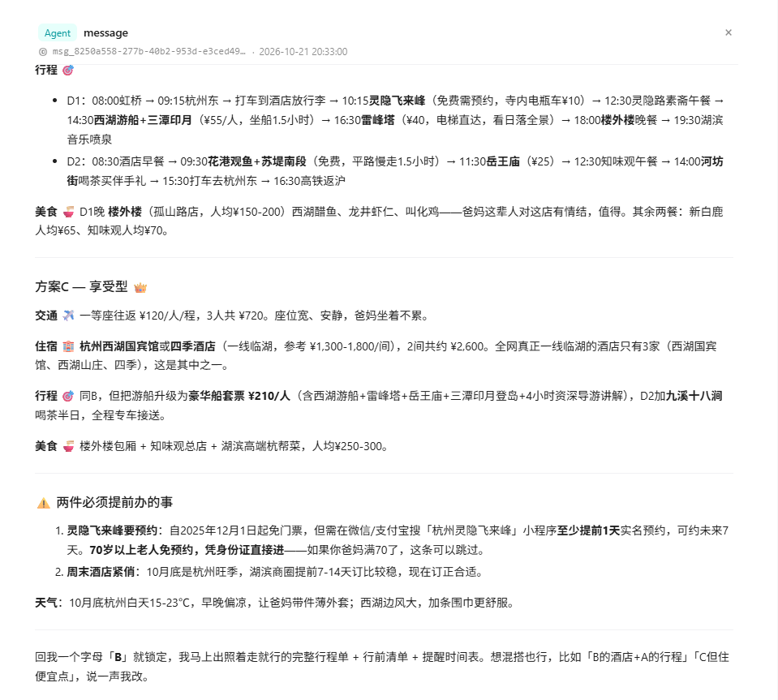778x700 pixels.
Task: Click bold letter B in closing line
Action: 118,657
